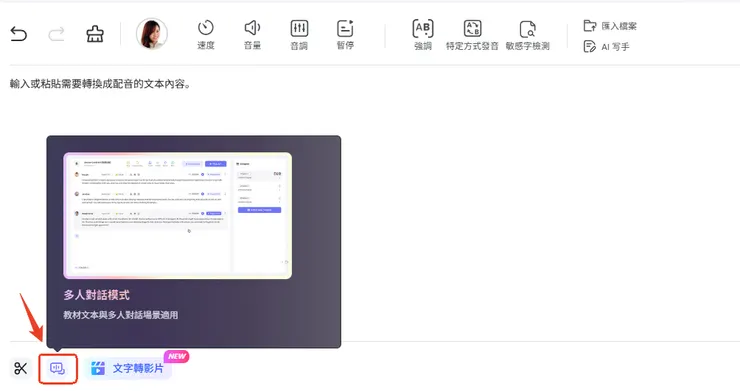740x391 pixels.
Task: Click the undo arrow icon
Action: [18, 34]
